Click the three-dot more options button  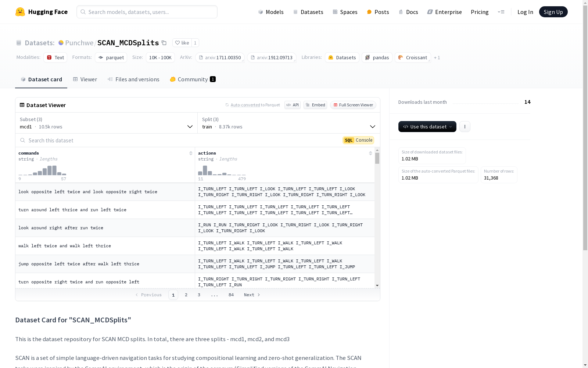[465, 127]
